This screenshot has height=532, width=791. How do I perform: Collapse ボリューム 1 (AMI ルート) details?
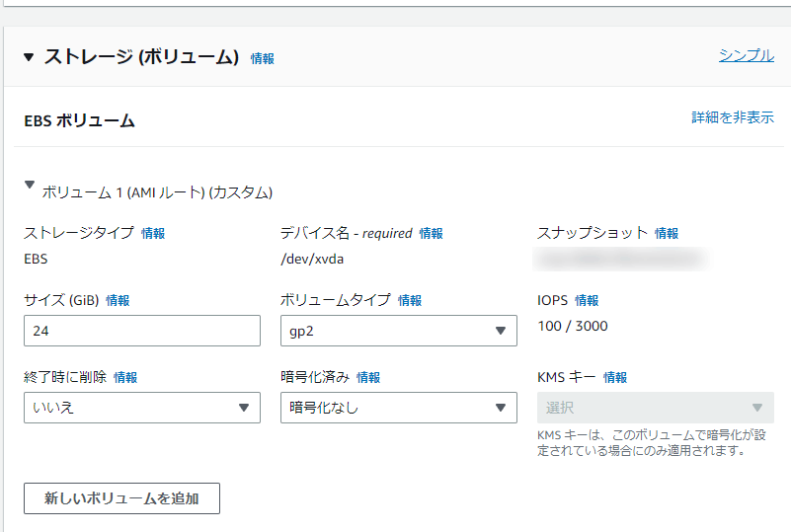pyautogui.click(x=30, y=185)
